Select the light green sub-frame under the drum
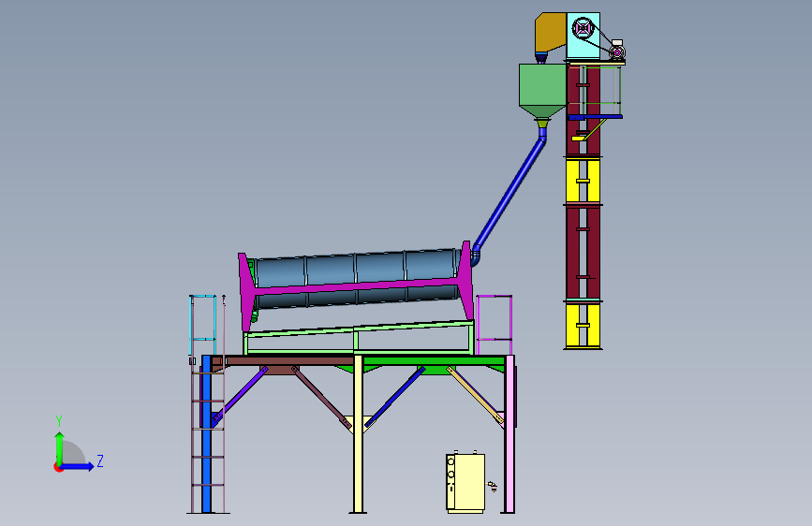The width and height of the screenshot is (812, 526). [x=360, y=338]
